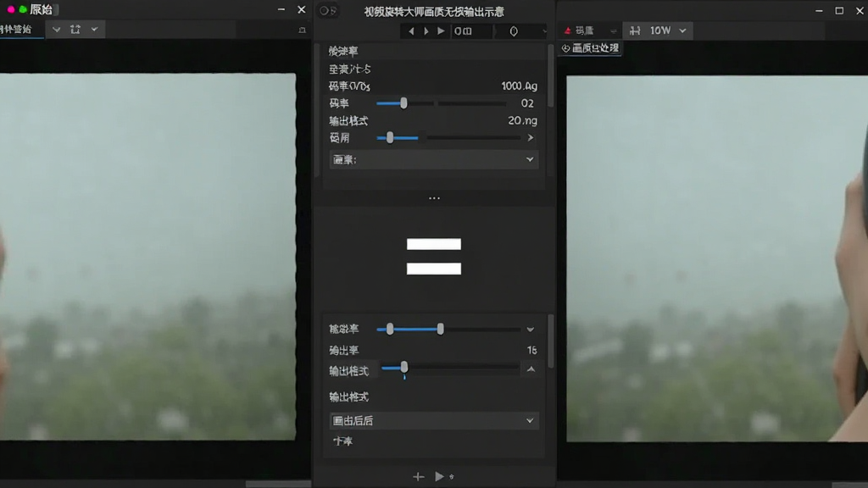Click the scrollbar of the upper settings panel
Image resolution: width=868 pixels, height=488 pixels.
click(x=550, y=75)
